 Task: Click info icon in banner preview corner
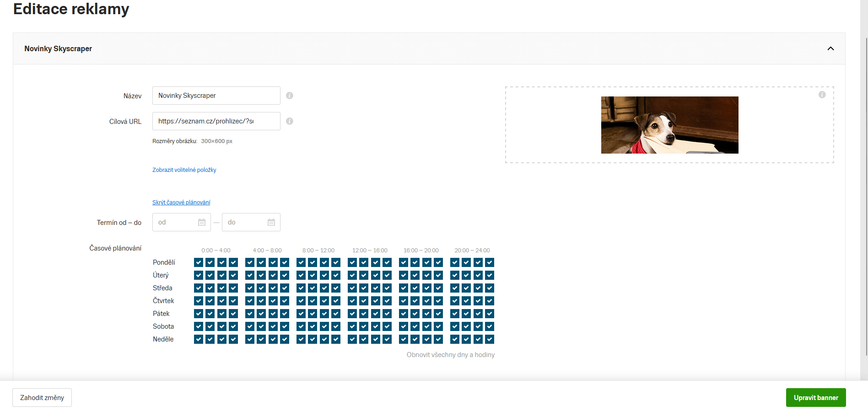(822, 95)
